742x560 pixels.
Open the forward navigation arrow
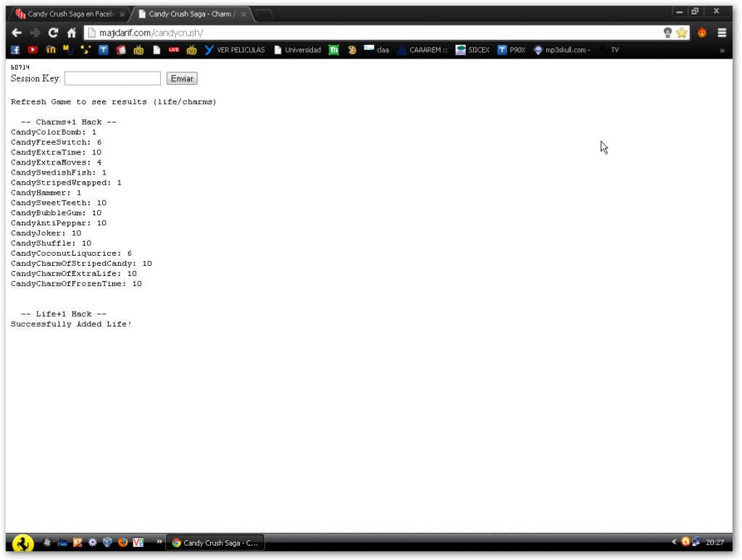coord(35,33)
